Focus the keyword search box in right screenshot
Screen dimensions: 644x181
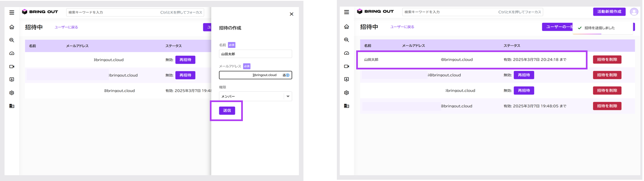[x=472, y=12]
